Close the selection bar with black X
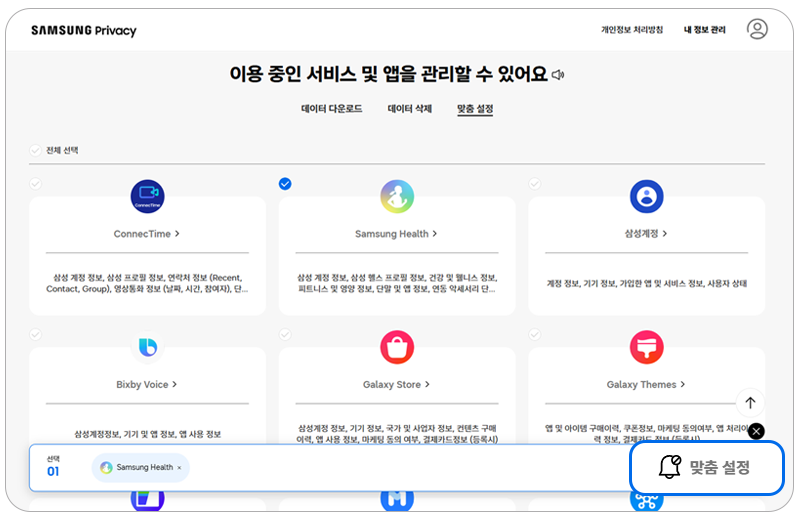The image size is (800, 515). [x=756, y=431]
